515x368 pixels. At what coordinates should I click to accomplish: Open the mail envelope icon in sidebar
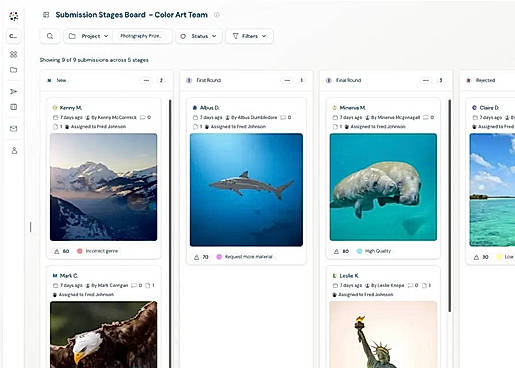[14, 128]
